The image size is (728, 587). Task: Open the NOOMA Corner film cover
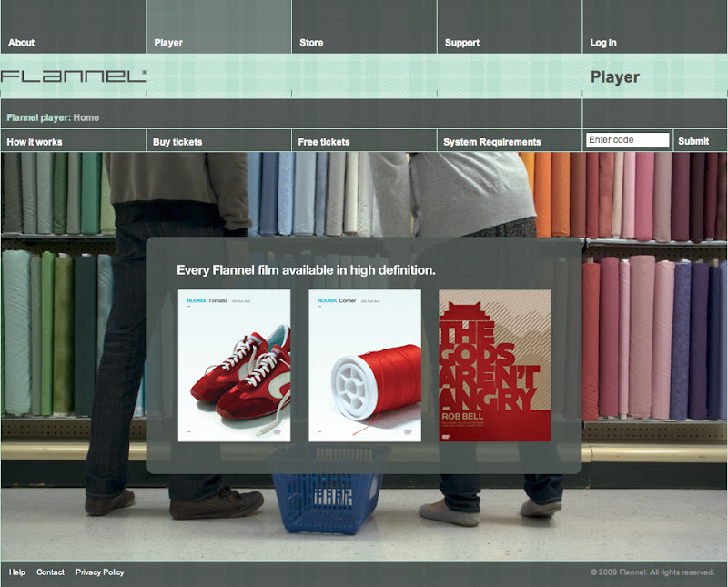pyautogui.click(x=365, y=366)
